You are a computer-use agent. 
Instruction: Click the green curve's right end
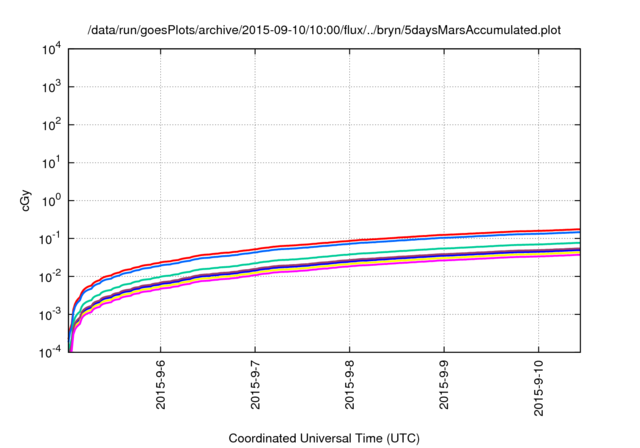pyautogui.click(x=578, y=243)
